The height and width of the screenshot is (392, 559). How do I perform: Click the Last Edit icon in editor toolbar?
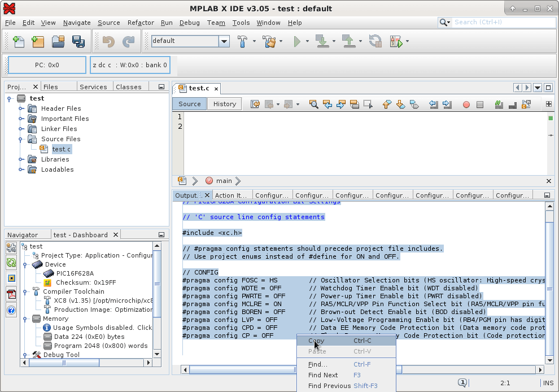point(255,104)
